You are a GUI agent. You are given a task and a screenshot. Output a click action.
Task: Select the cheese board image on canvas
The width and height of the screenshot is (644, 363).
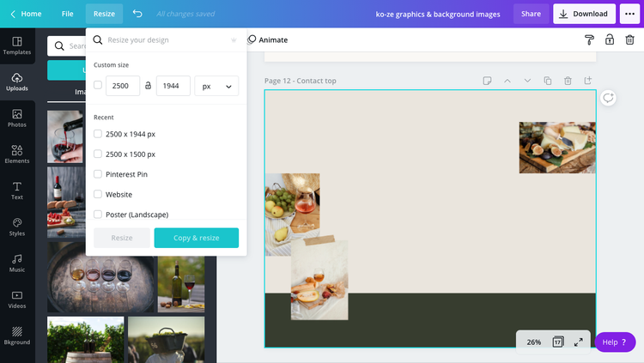[557, 148]
